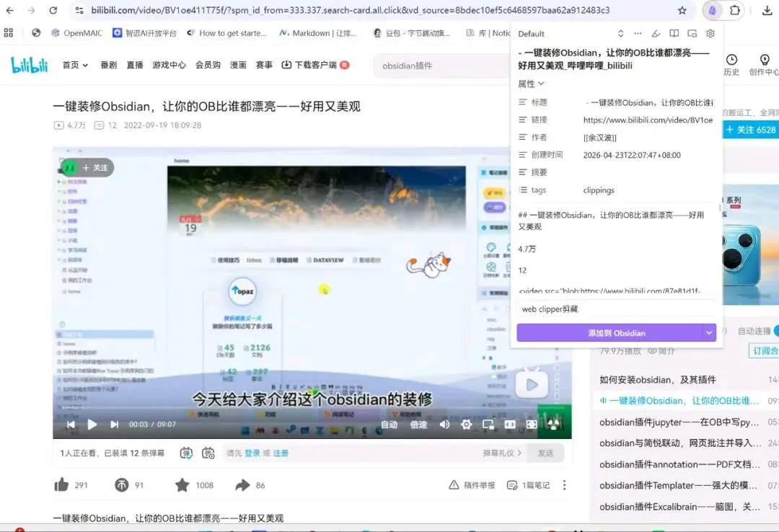This screenshot has height=532, width=779.
Task: Give a coin with the coin icon
Action: tap(122, 485)
